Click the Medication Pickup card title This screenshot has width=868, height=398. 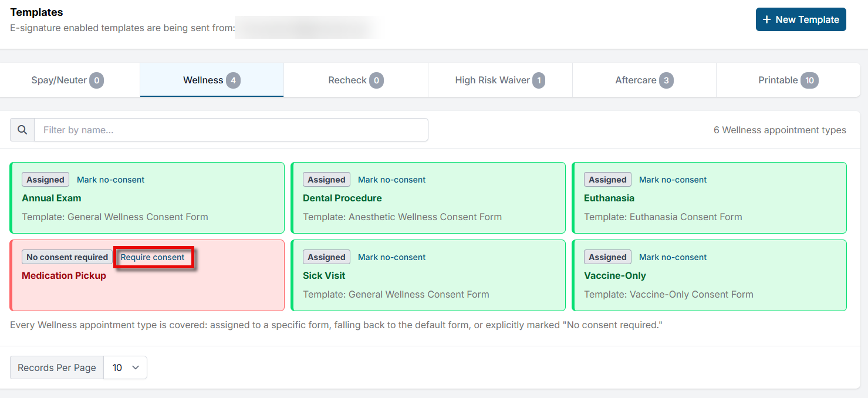coord(64,275)
